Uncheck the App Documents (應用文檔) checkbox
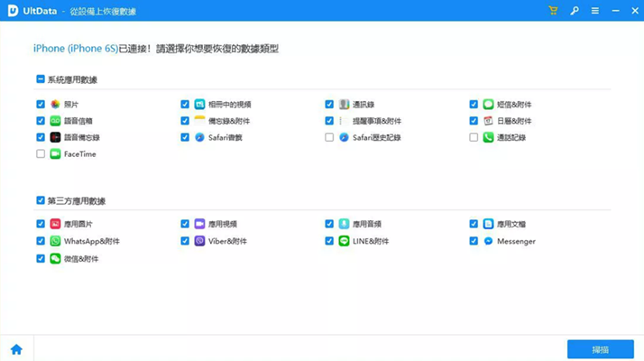The width and height of the screenshot is (644, 361). coord(474,224)
